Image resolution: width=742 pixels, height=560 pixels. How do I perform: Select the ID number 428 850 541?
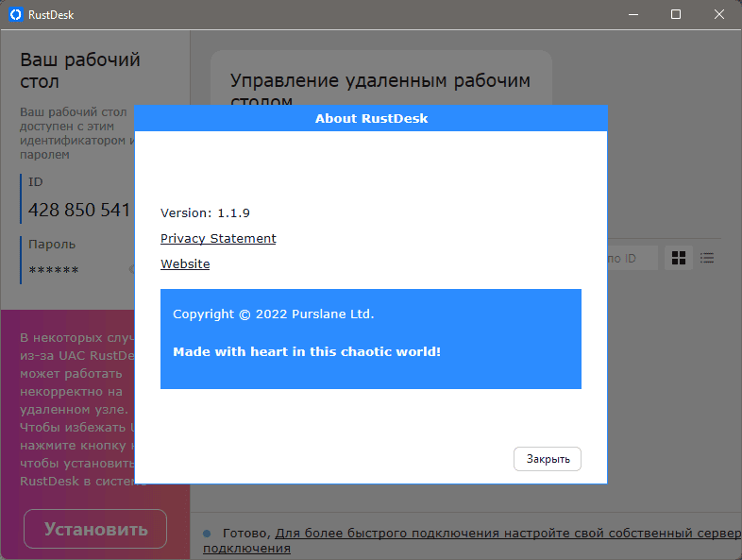coord(79,210)
